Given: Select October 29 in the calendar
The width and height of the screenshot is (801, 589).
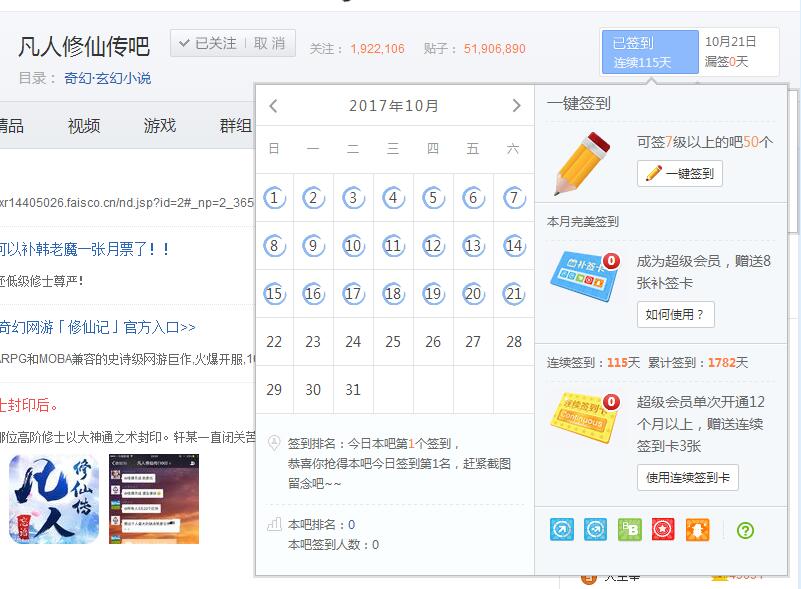Looking at the screenshot, I should pos(274,389).
